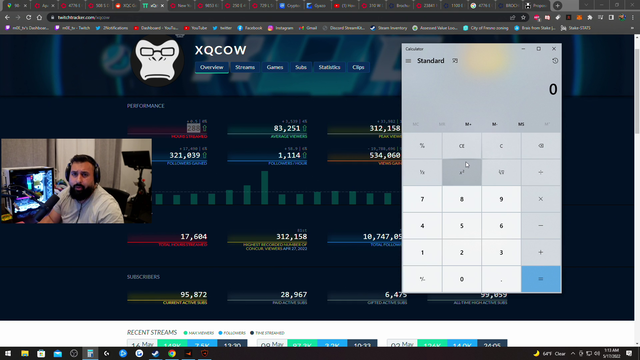Open the Calculator hamburger navigation menu
Image resolution: width=640 pixels, height=360 pixels.
(408, 61)
